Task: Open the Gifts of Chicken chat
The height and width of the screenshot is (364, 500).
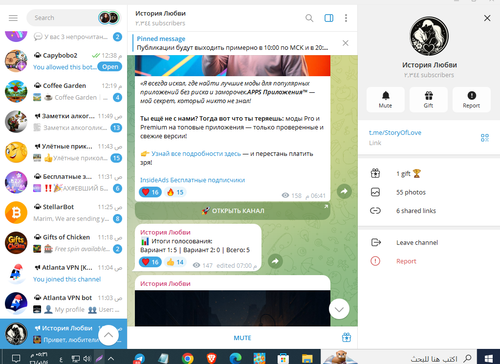Action: [x=63, y=243]
